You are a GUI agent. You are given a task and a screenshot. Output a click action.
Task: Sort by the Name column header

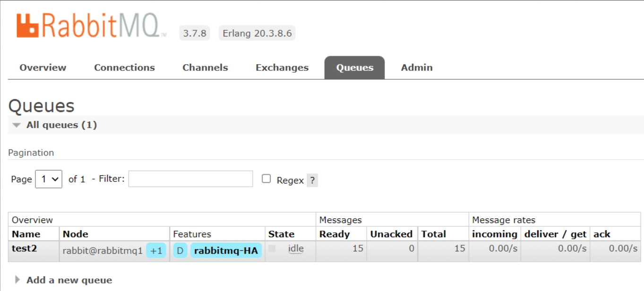coord(26,234)
